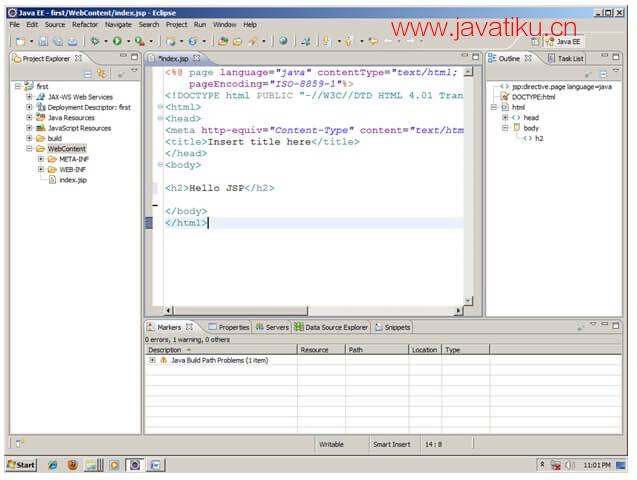The image size is (637, 480).
Task: Click the editor horizontal scrollbar thumb
Action: [240, 311]
